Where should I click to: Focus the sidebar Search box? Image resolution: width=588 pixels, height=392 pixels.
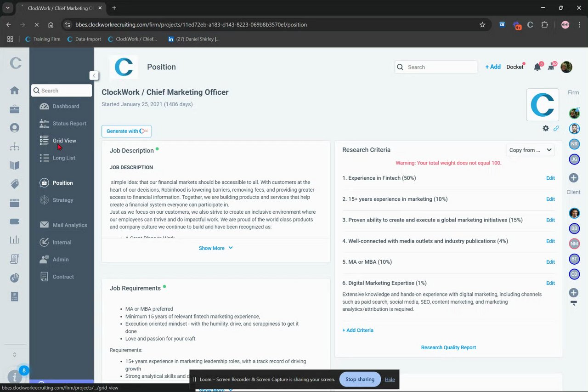click(62, 91)
